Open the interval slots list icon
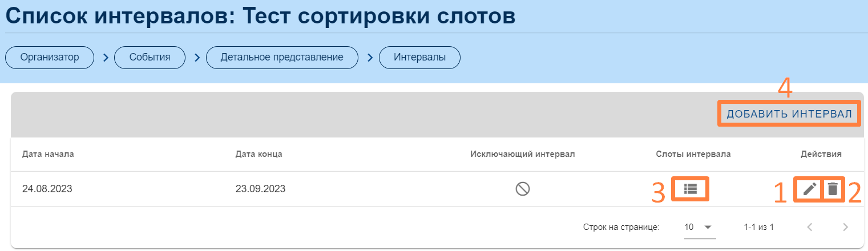The image size is (868, 251). 691,189
